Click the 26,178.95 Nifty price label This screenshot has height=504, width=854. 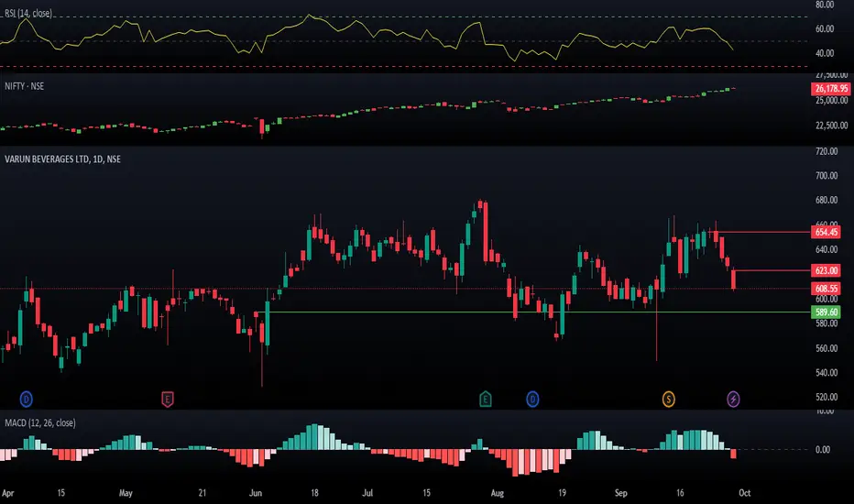pyautogui.click(x=831, y=88)
